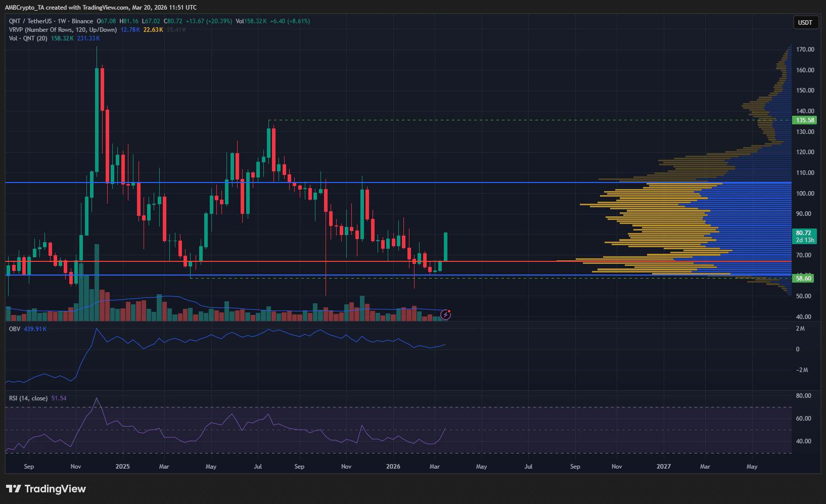Click the 2027 label on time axis
The width and height of the screenshot is (826, 504).
coord(663,467)
